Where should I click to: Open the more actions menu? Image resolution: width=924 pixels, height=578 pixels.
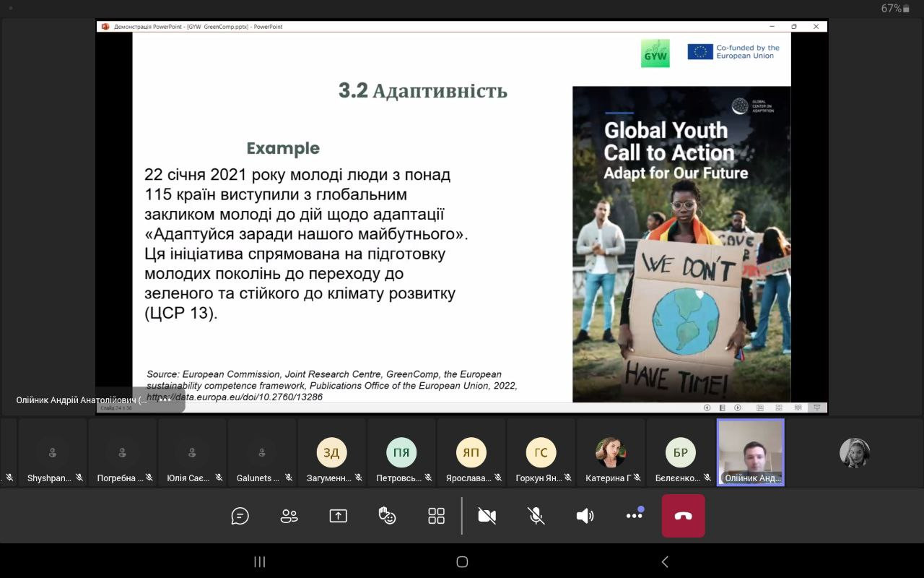pos(635,516)
